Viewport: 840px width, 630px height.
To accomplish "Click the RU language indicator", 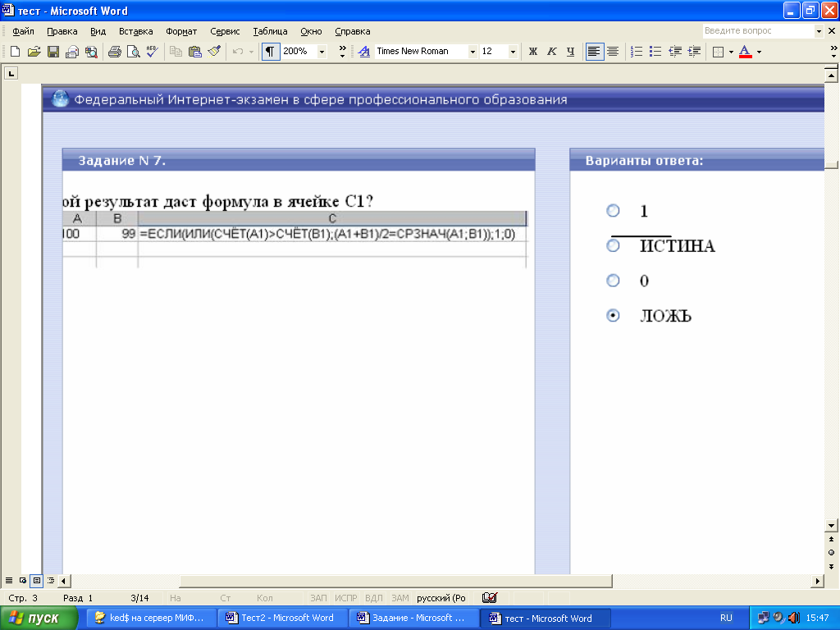I will (x=726, y=618).
